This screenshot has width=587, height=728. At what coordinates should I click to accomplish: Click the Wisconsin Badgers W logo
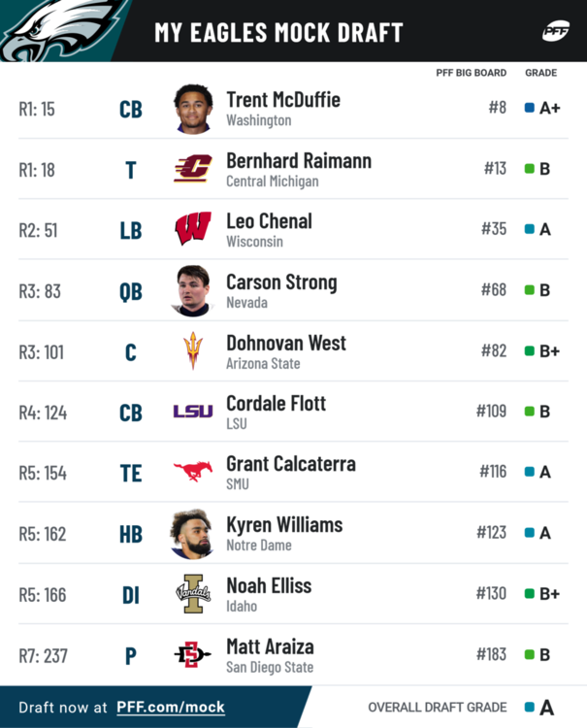pyautogui.click(x=193, y=229)
